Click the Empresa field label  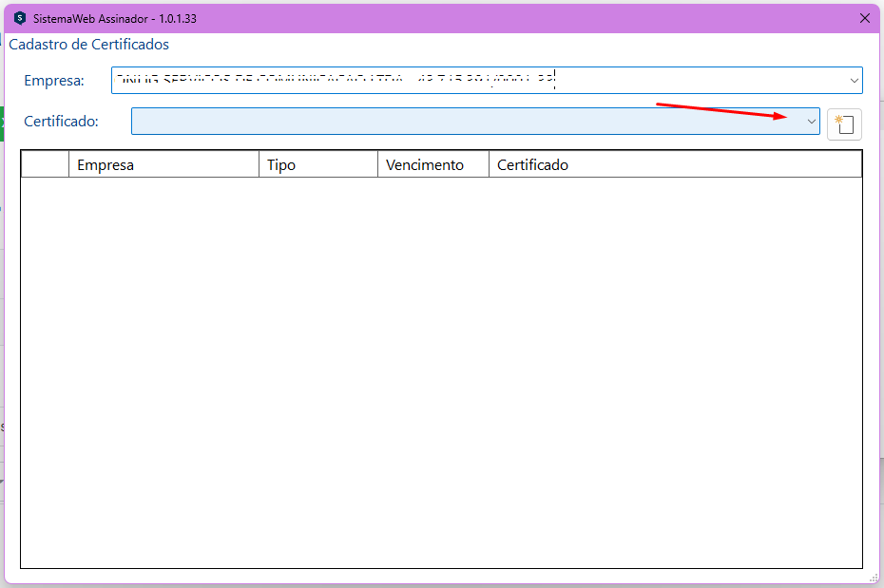pyautogui.click(x=54, y=81)
